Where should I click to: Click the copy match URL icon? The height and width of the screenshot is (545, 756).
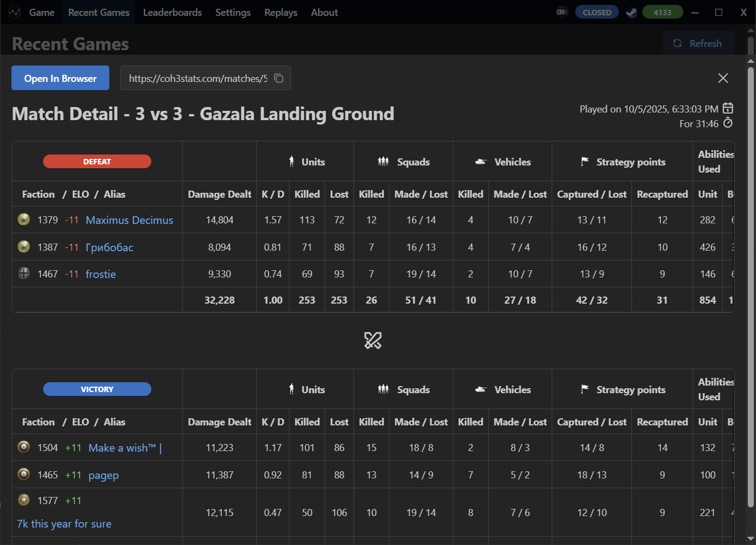[x=279, y=78]
